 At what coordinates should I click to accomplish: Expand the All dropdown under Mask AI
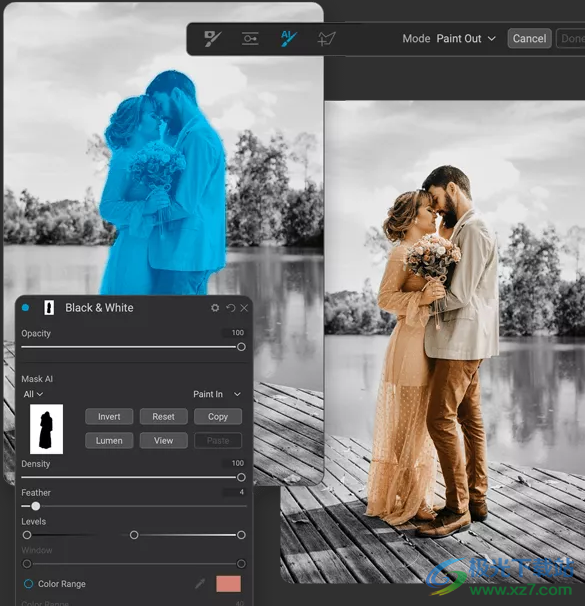[33, 394]
